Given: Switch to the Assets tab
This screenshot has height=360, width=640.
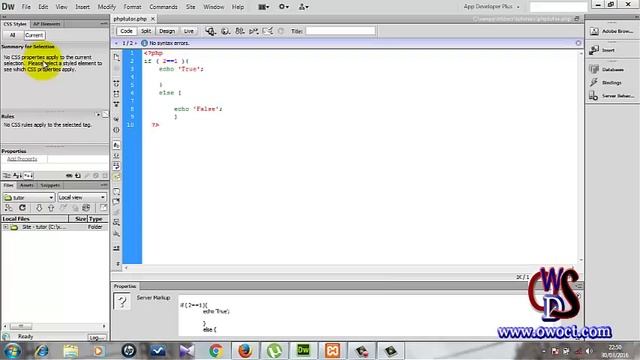Looking at the screenshot, I should [27, 185].
